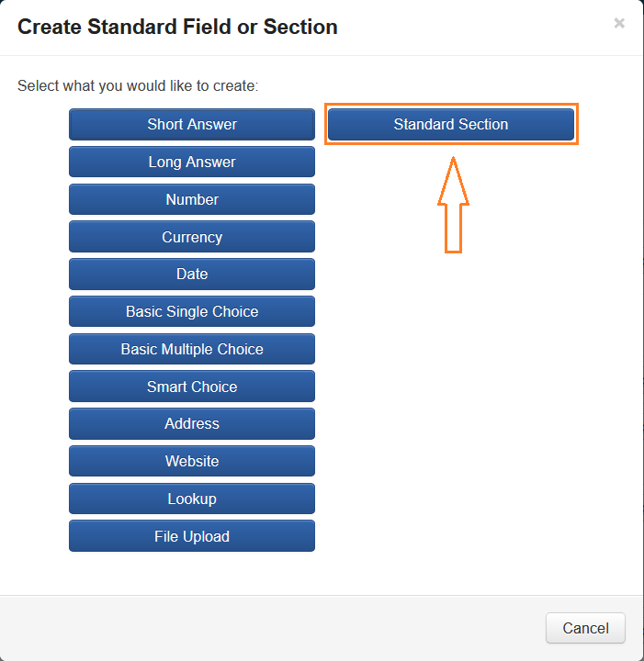Click the 'Select what you would like to create' text
This screenshot has width=644, height=661.
pyautogui.click(x=138, y=86)
